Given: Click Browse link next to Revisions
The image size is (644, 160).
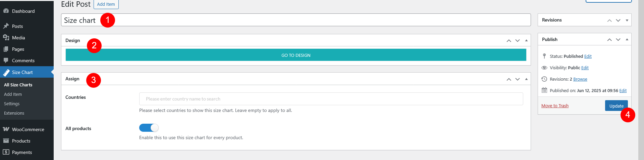Looking at the screenshot, I should (x=580, y=79).
